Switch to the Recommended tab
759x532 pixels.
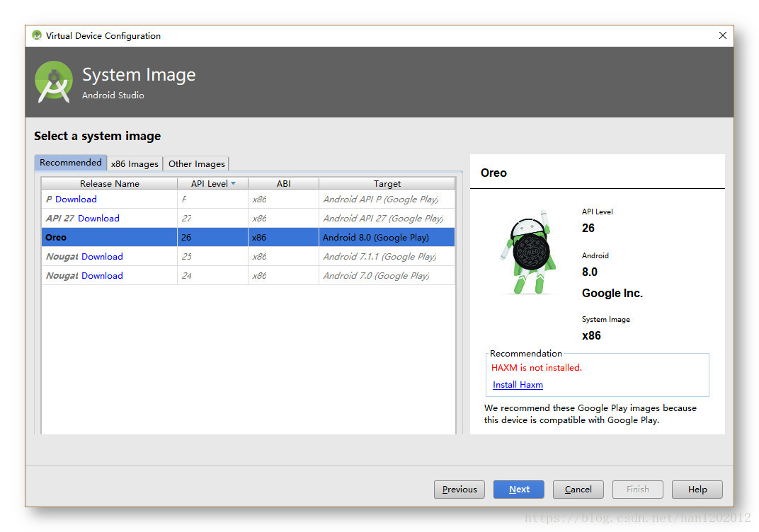71,163
